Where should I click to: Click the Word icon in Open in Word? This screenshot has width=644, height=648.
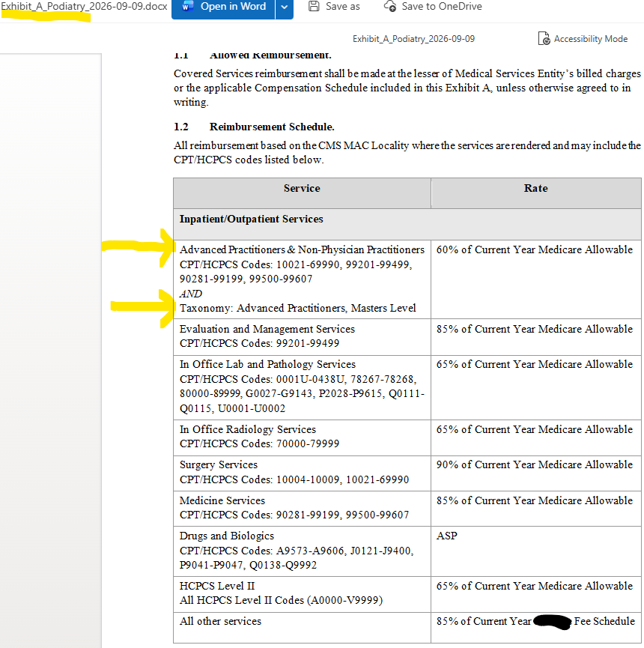187,6
